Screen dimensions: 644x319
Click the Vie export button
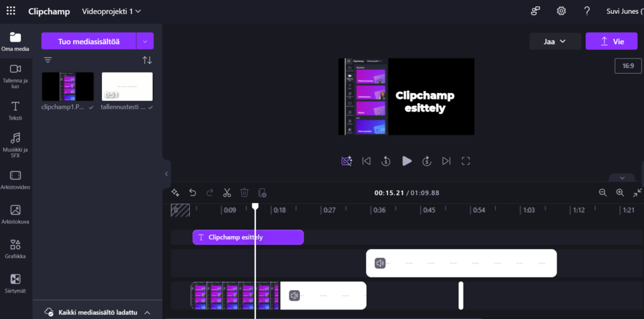coord(611,42)
